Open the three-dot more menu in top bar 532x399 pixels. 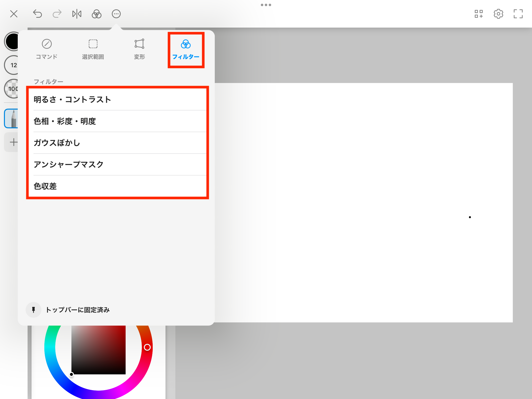coord(116,14)
